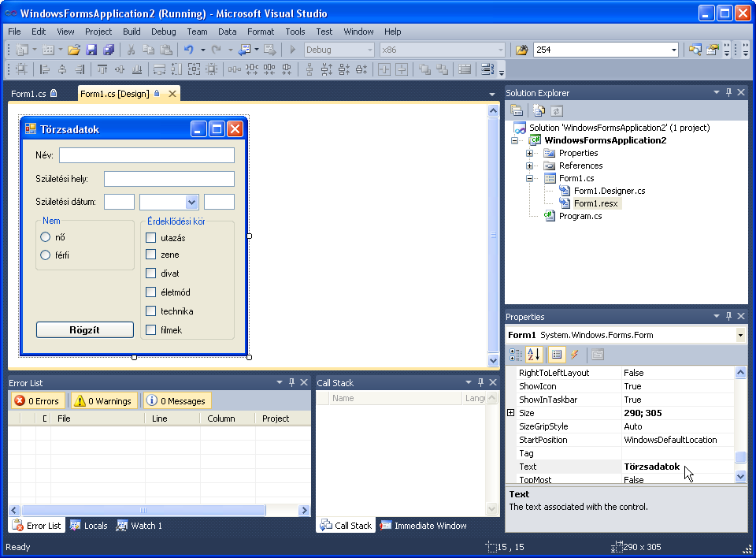The image size is (756, 558).
Task: Click the Paste icon in the toolbar
Action: click(166, 50)
